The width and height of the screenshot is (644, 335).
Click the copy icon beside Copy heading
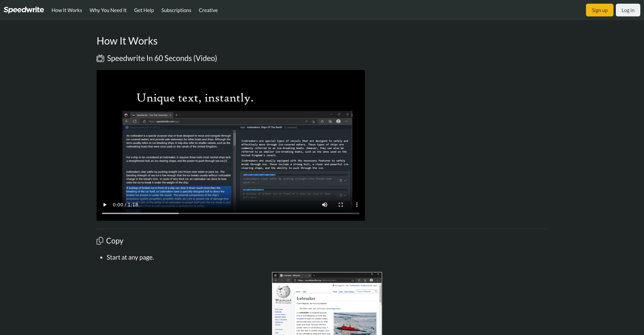pyautogui.click(x=100, y=241)
